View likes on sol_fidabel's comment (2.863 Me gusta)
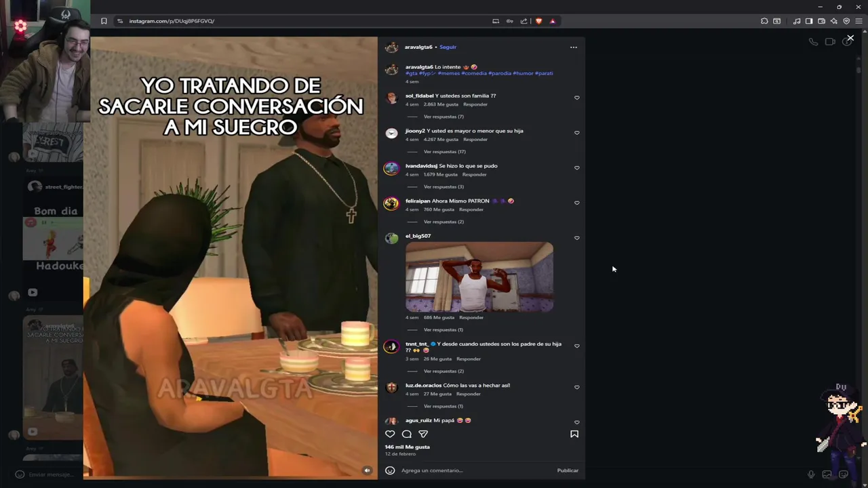Screen dimensions: 868x488 pos(441,104)
